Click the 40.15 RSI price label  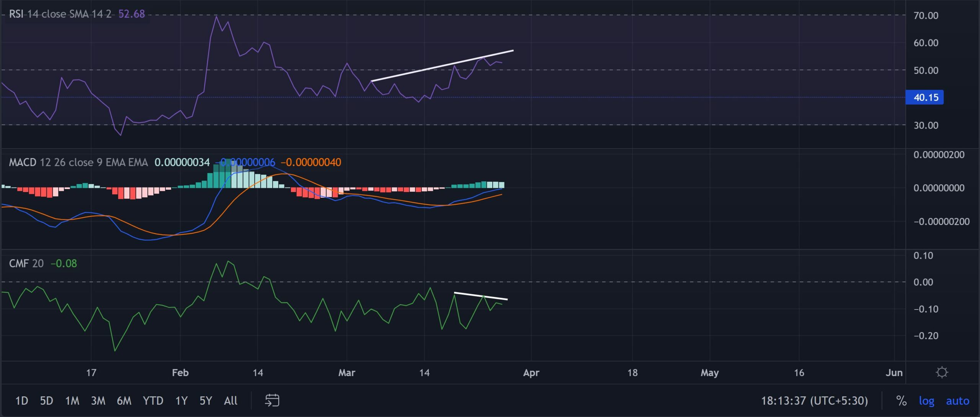coord(924,97)
